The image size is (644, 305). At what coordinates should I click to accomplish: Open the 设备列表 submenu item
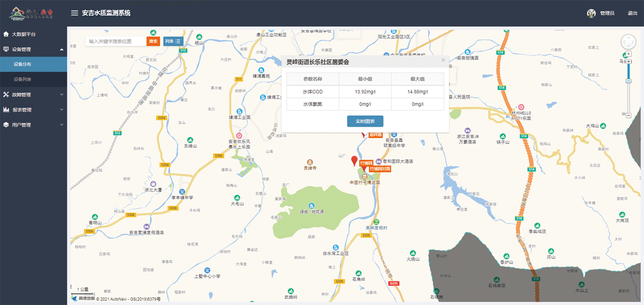(22, 79)
